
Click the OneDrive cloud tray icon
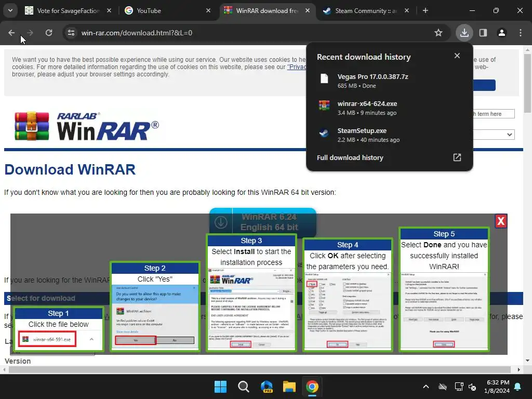[x=443, y=387]
